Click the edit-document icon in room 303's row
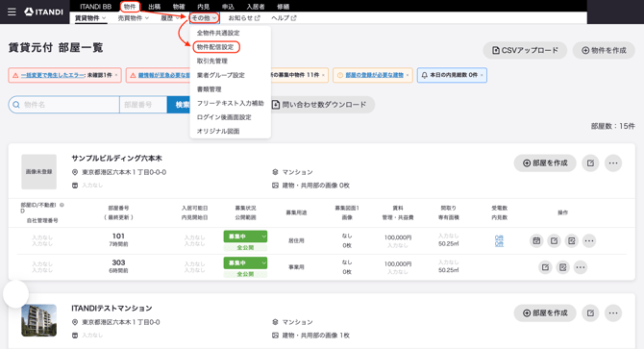The width and height of the screenshot is (644, 349). pos(562,267)
